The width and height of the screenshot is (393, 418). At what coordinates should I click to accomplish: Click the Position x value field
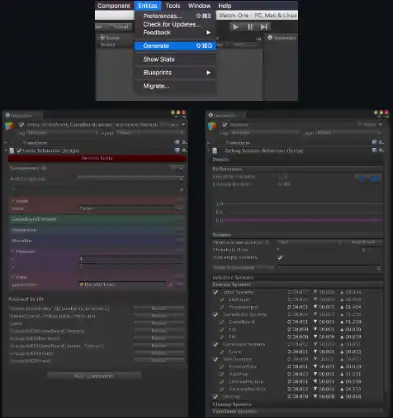(131, 259)
